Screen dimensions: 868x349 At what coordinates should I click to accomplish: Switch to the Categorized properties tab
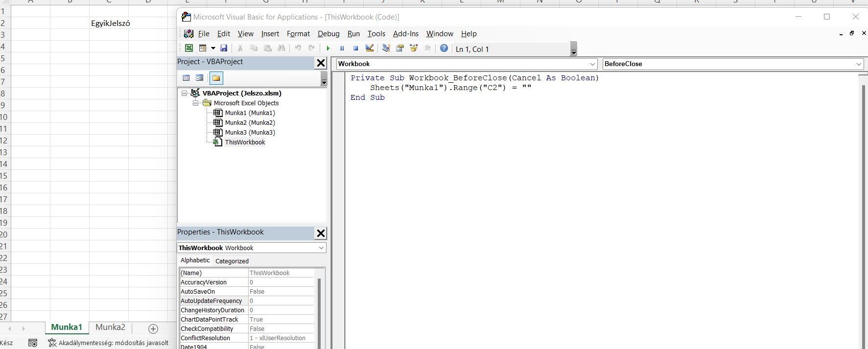(x=232, y=261)
